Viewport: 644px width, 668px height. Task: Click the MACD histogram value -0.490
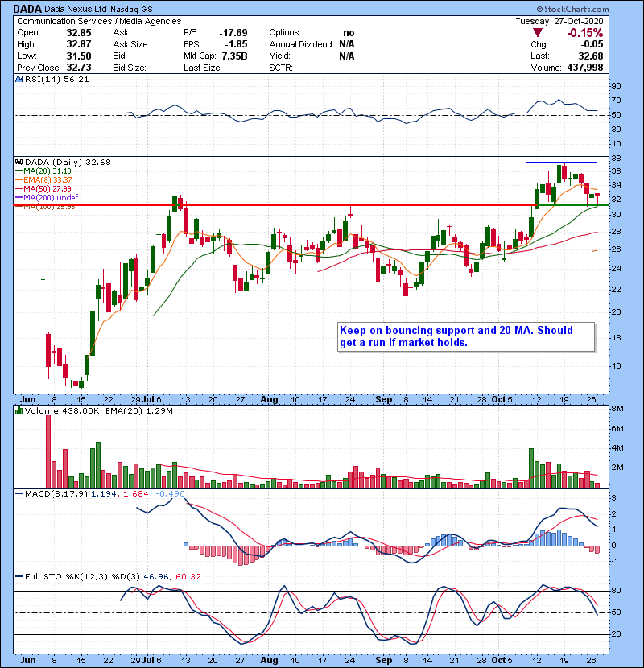point(170,494)
